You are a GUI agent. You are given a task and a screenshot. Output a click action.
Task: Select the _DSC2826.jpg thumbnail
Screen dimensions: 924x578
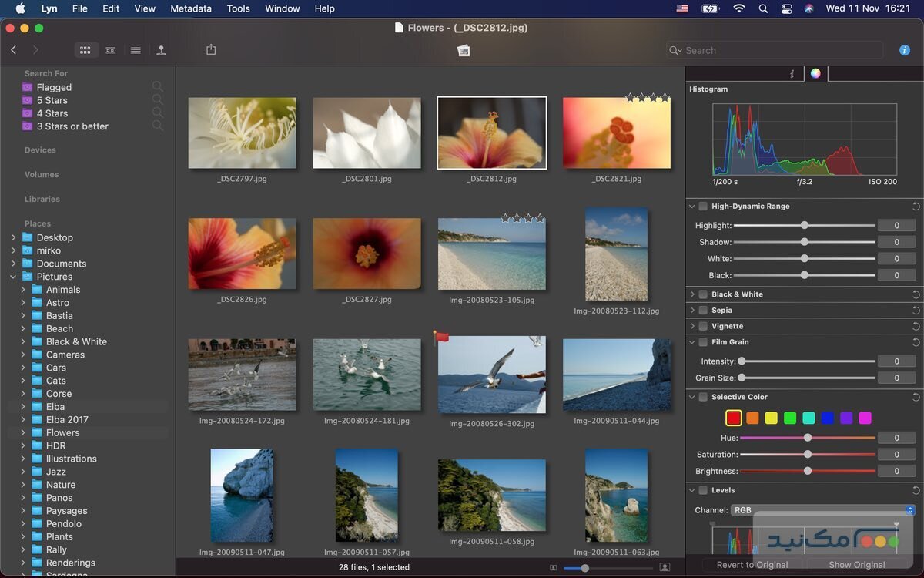242,254
